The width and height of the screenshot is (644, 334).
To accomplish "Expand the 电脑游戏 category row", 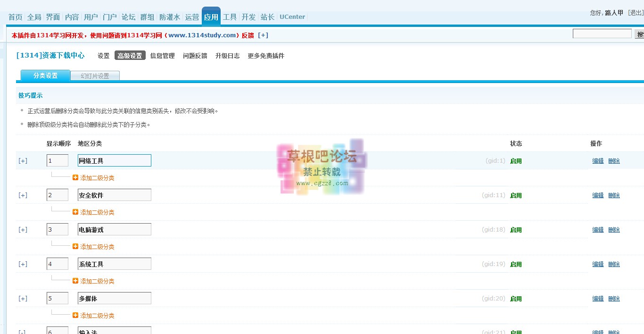I will click(x=23, y=230).
